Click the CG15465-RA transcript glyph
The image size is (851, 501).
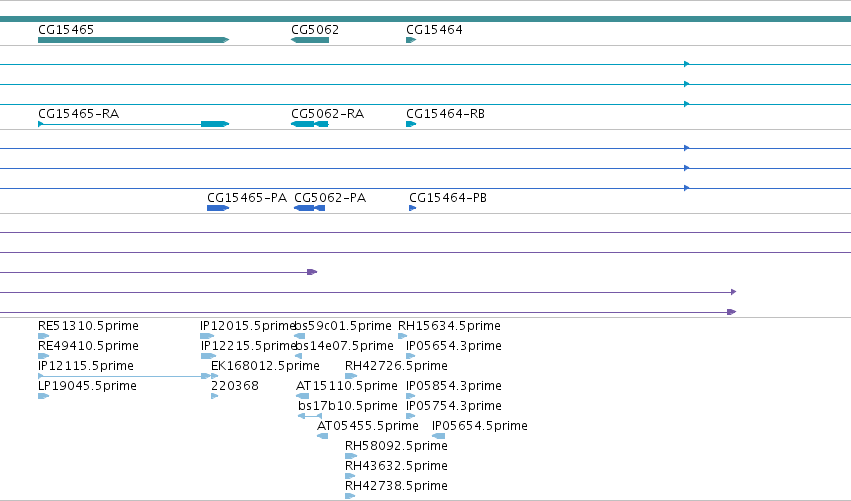coord(134,124)
